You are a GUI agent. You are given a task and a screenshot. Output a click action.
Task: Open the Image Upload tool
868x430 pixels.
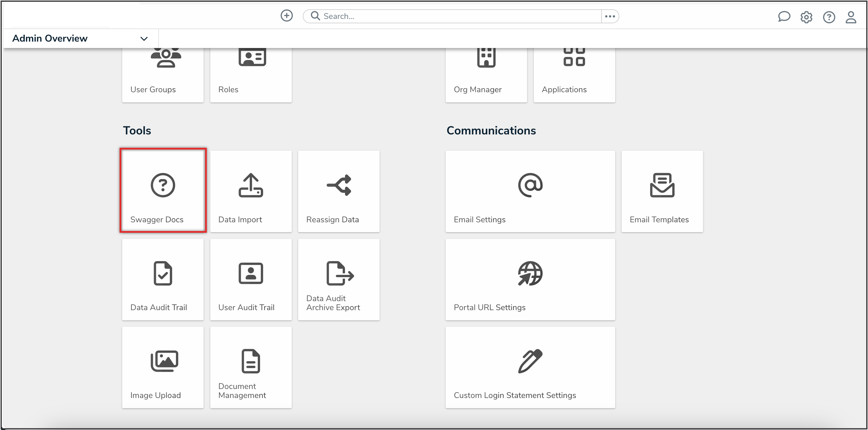(x=163, y=367)
